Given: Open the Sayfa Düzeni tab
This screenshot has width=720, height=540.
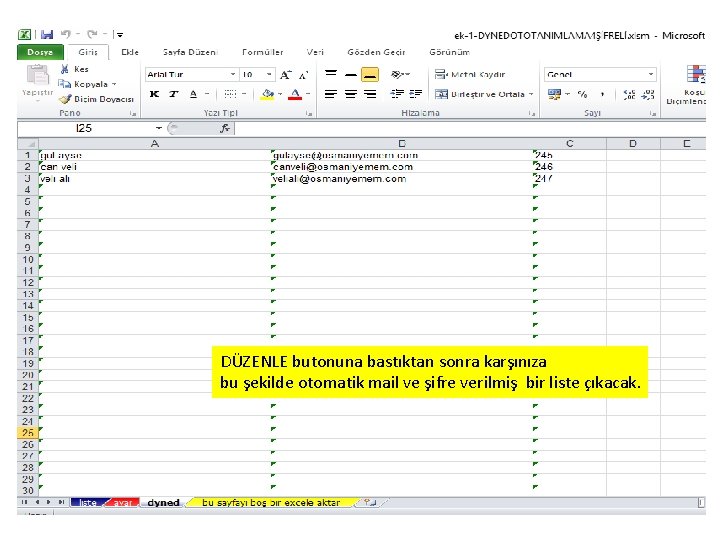Looking at the screenshot, I should pos(190,52).
